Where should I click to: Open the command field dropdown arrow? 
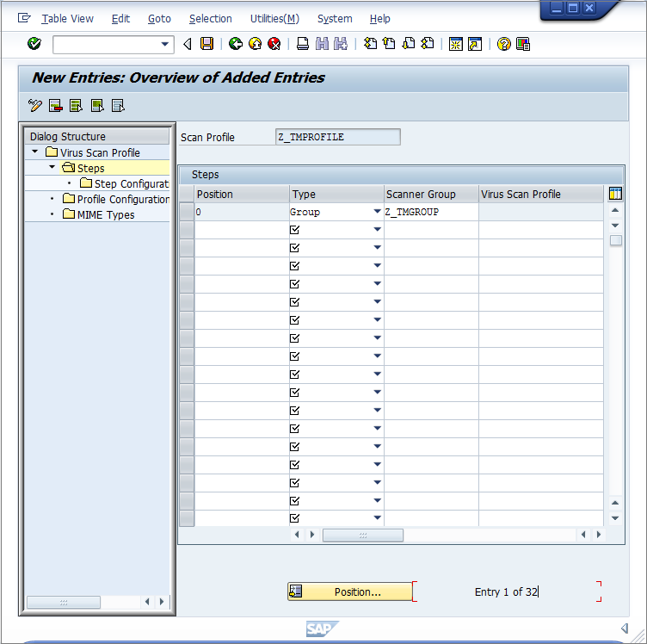click(165, 44)
